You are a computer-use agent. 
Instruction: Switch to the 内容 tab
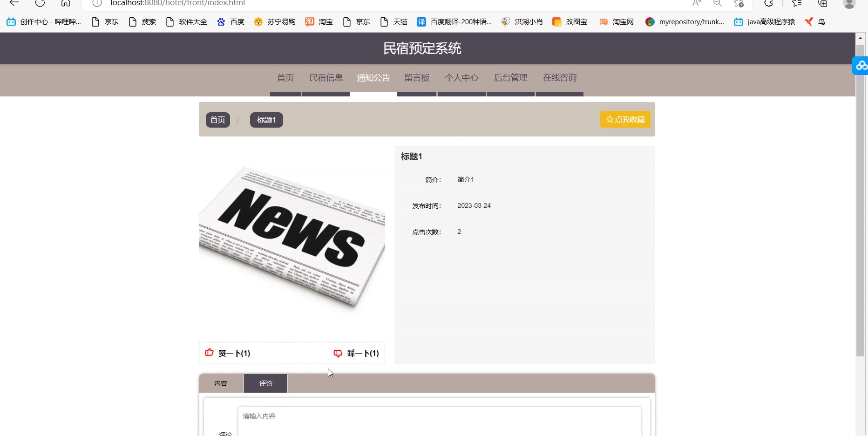pyautogui.click(x=221, y=383)
